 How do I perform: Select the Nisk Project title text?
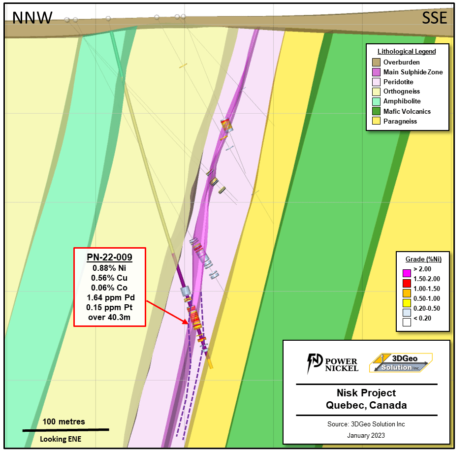(366, 393)
